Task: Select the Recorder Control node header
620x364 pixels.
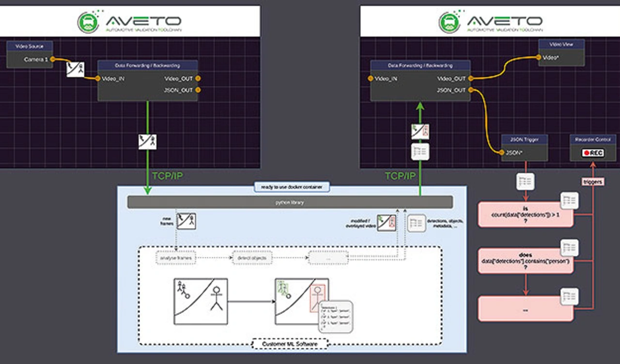Action: (x=593, y=139)
